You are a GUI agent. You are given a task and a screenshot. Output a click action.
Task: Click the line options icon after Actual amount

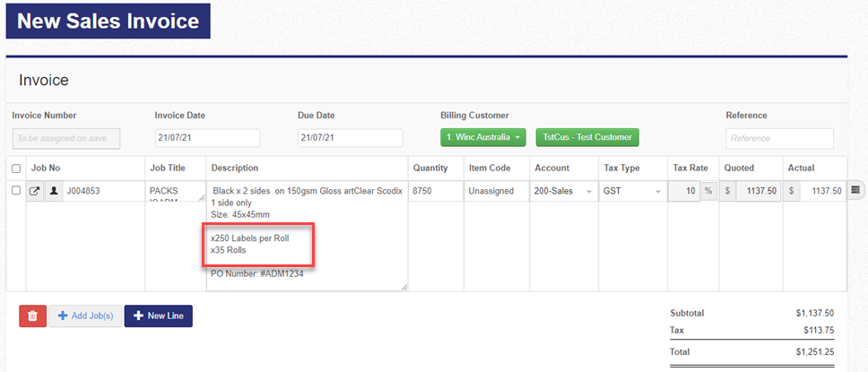(855, 190)
